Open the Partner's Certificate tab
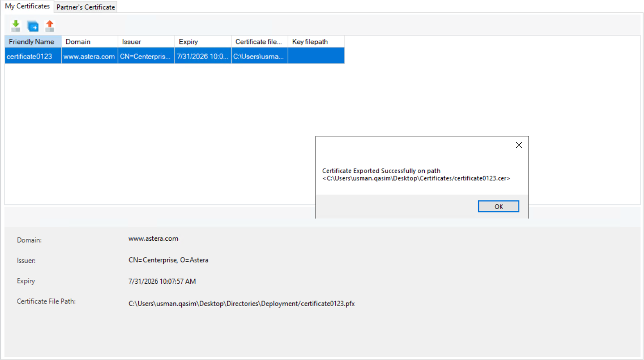Screen dimensions: 644x360 (x=86, y=7)
